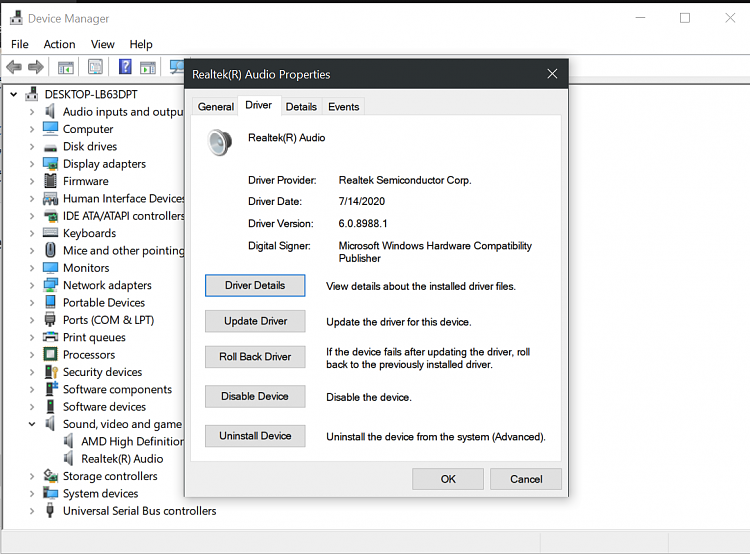Maximize the Device Manager window
750x554 pixels.
point(685,18)
